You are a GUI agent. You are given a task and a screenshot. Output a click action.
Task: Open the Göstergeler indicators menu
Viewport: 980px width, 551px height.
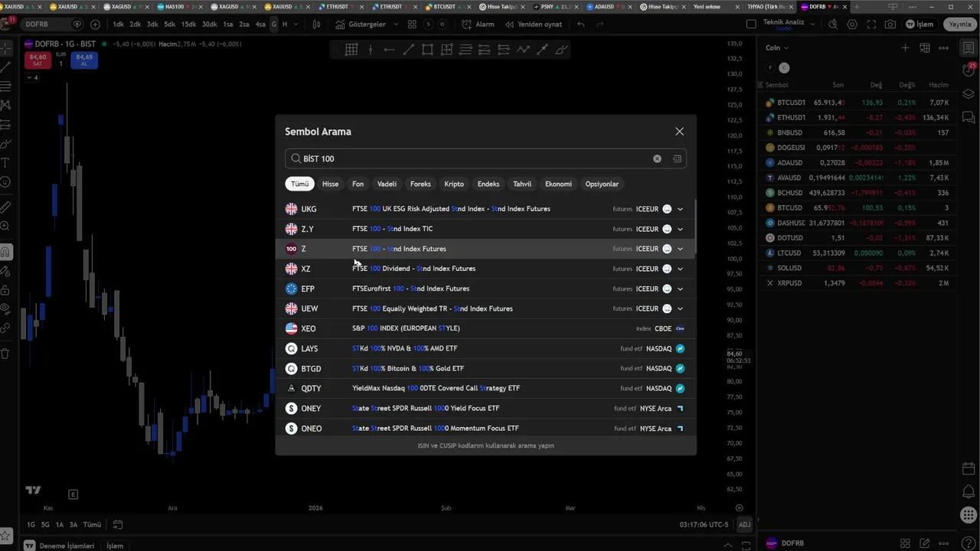[x=361, y=24]
